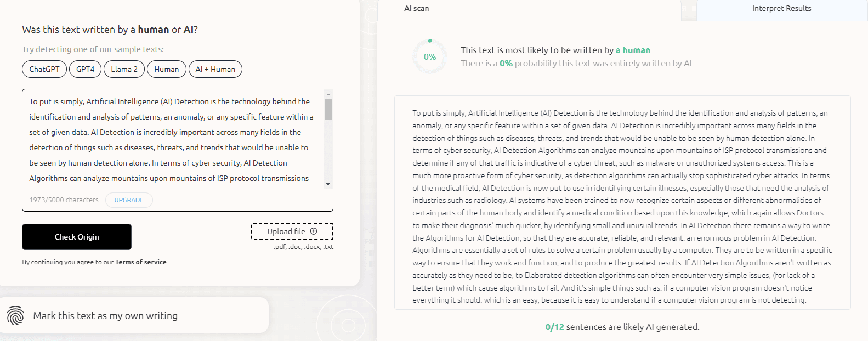Select the AI + Human sample

(x=215, y=69)
